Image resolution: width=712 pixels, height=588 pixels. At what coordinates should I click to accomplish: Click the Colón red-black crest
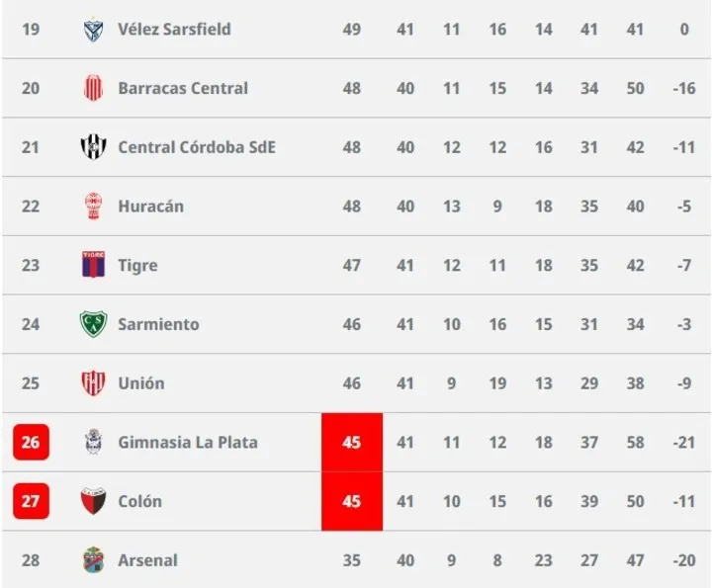pos(94,501)
